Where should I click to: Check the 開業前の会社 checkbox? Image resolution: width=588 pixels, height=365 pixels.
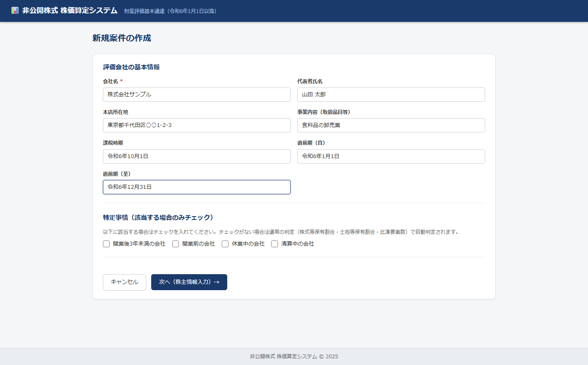(176, 244)
